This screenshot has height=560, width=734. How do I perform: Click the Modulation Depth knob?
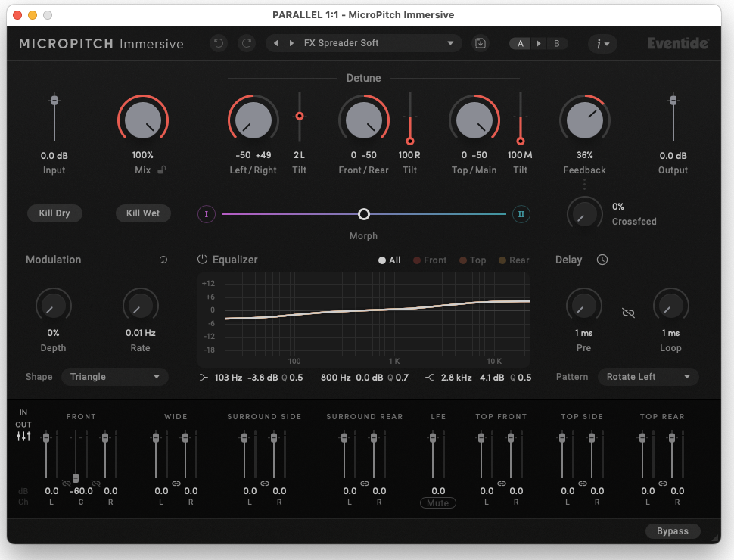pos(54,306)
